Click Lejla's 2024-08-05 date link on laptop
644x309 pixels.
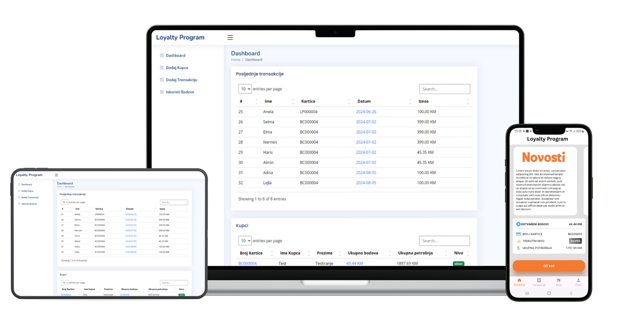[366, 183]
